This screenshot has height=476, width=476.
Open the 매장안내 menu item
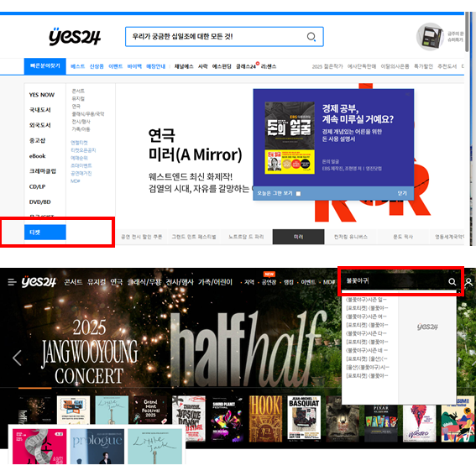(x=156, y=66)
